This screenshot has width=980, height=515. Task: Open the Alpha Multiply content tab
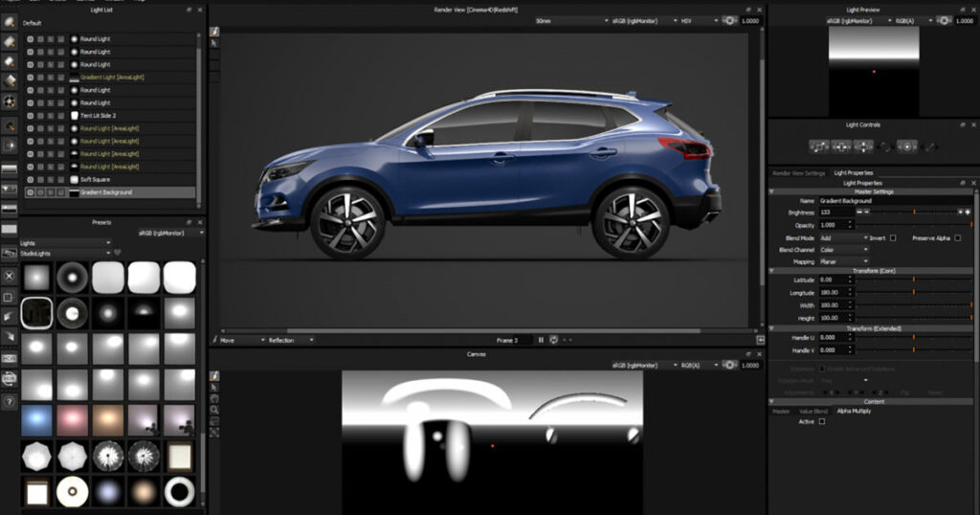[x=854, y=412]
